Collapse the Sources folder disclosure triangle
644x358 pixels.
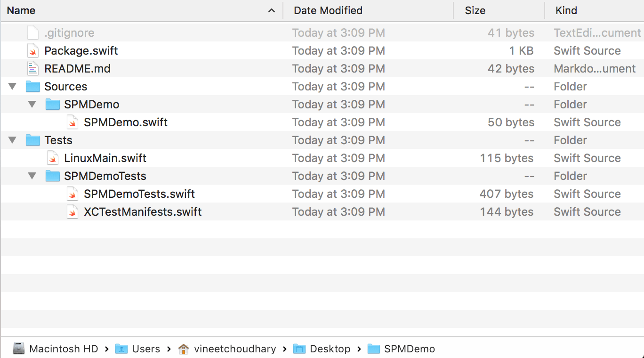pos(13,87)
